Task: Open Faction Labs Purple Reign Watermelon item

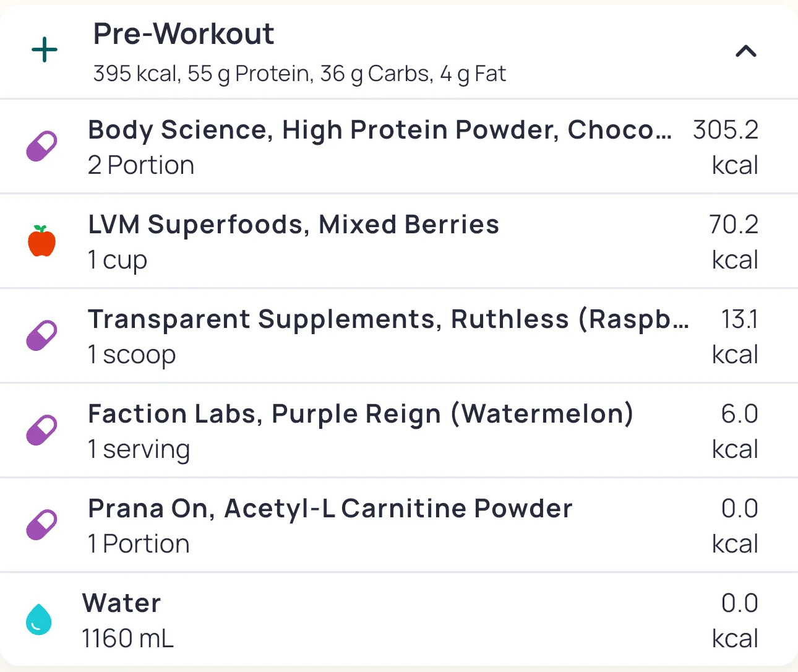Action: [x=361, y=414]
